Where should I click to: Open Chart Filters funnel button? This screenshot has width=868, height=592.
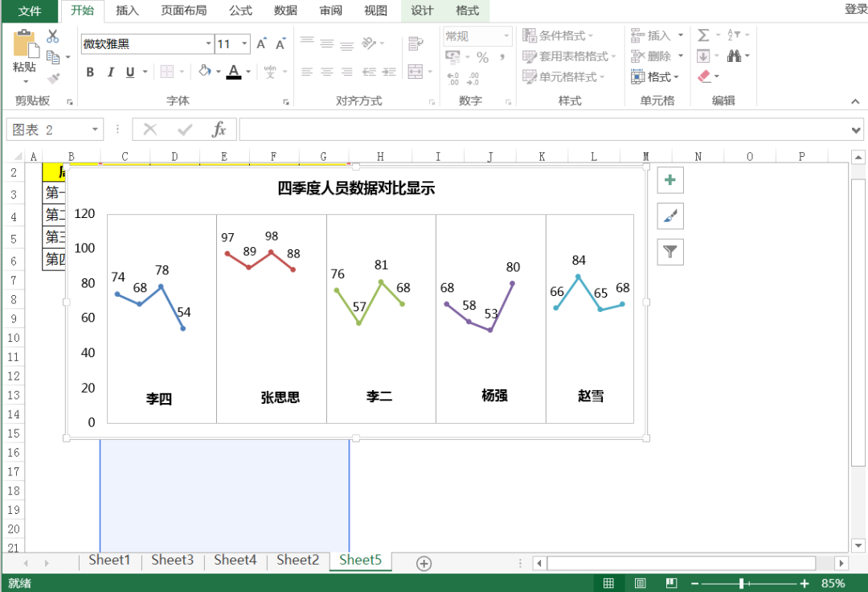click(x=669, y=252)
